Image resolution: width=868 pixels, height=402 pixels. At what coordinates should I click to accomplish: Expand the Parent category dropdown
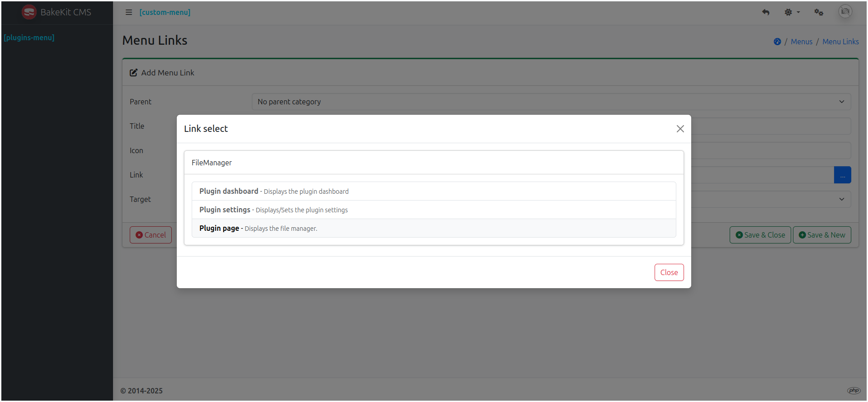point(551,102)
